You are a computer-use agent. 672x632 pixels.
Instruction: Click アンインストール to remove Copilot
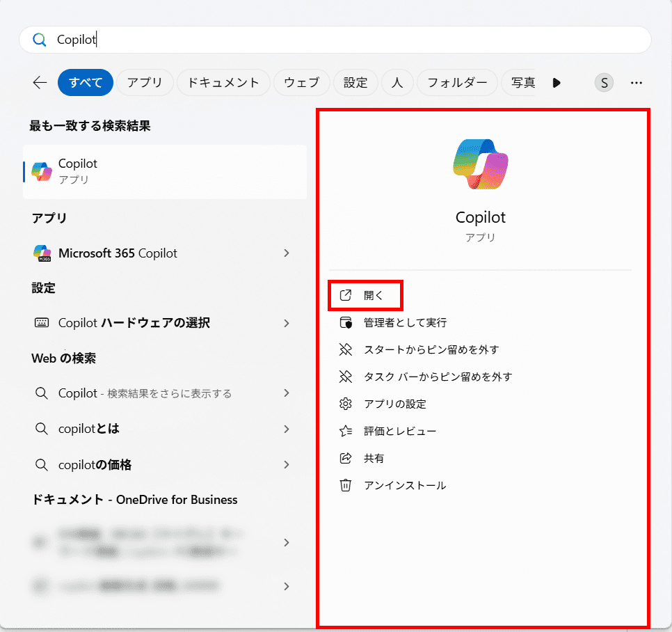click(x=393, y=485)
